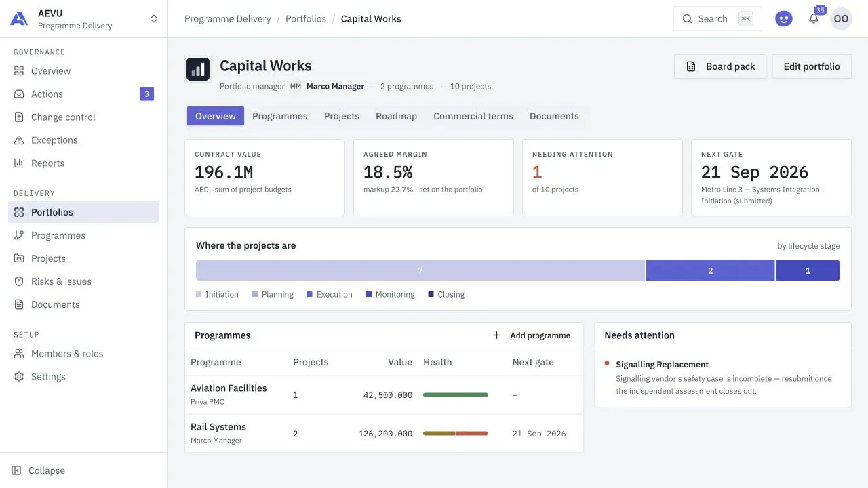Screen dimensions: 868x488
Task: Open Settings in the Setup section
Action: point(84,377)
